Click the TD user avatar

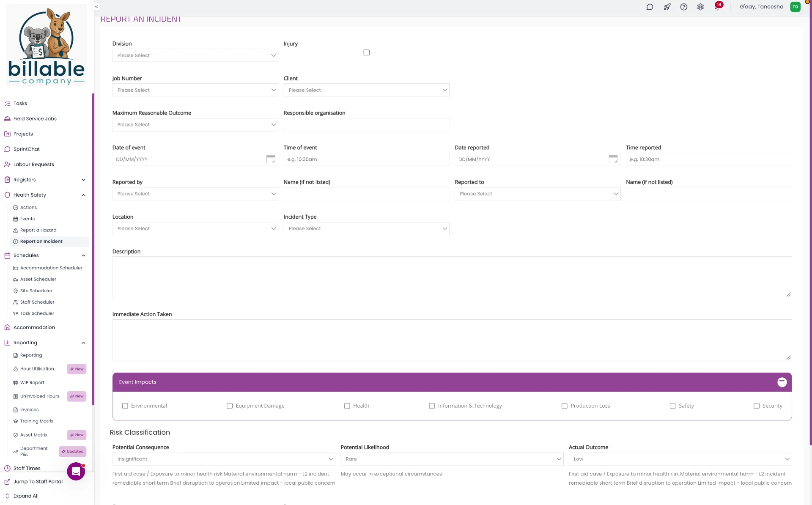click(x=795, y=7)
